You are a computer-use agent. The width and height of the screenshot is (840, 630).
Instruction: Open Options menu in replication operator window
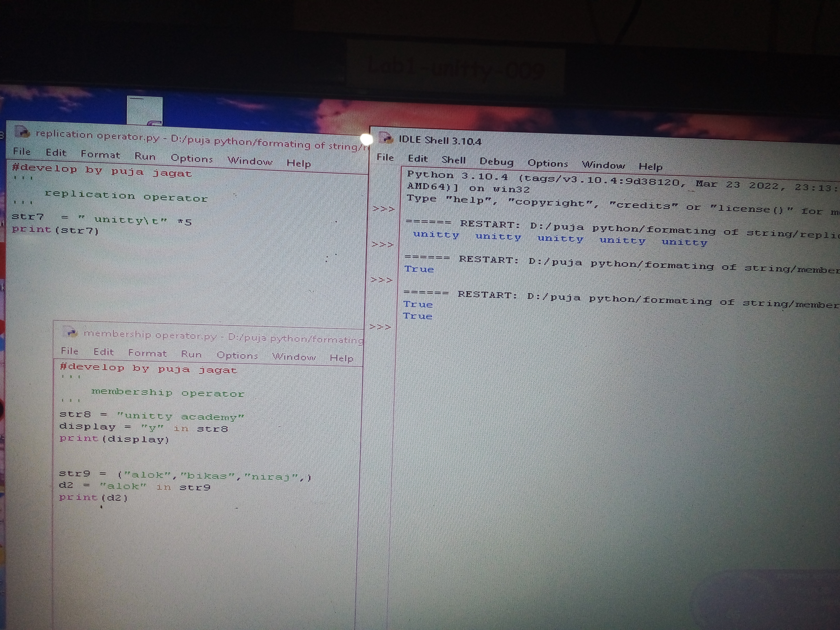(x=191, y=158)
